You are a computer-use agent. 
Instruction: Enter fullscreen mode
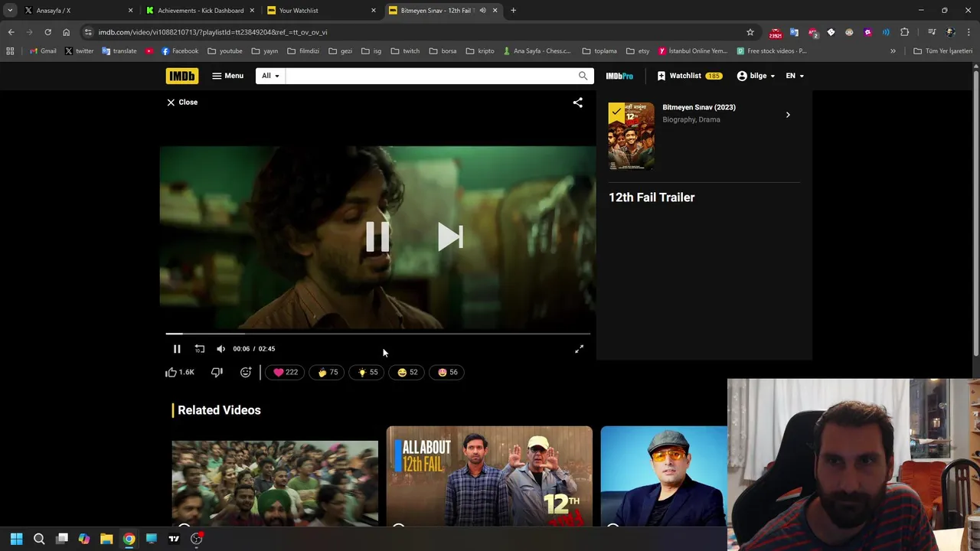pyautogui.click(x=580, y=349)
